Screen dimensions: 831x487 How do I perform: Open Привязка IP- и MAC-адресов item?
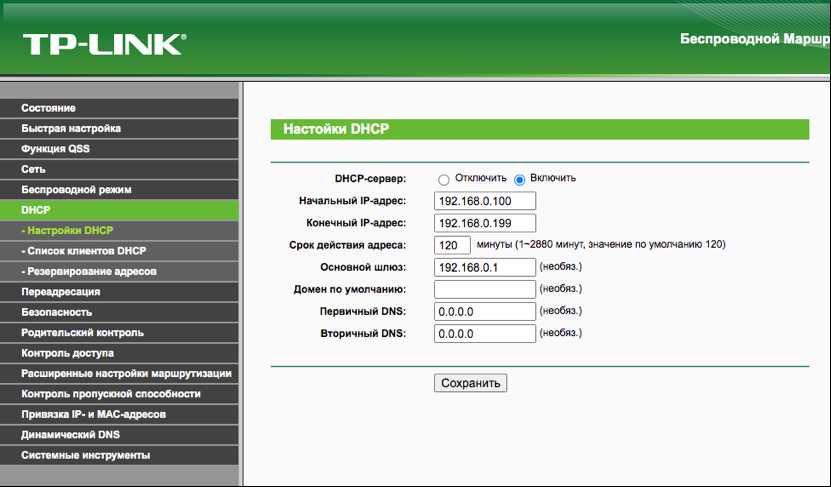[x=119, y=414]
